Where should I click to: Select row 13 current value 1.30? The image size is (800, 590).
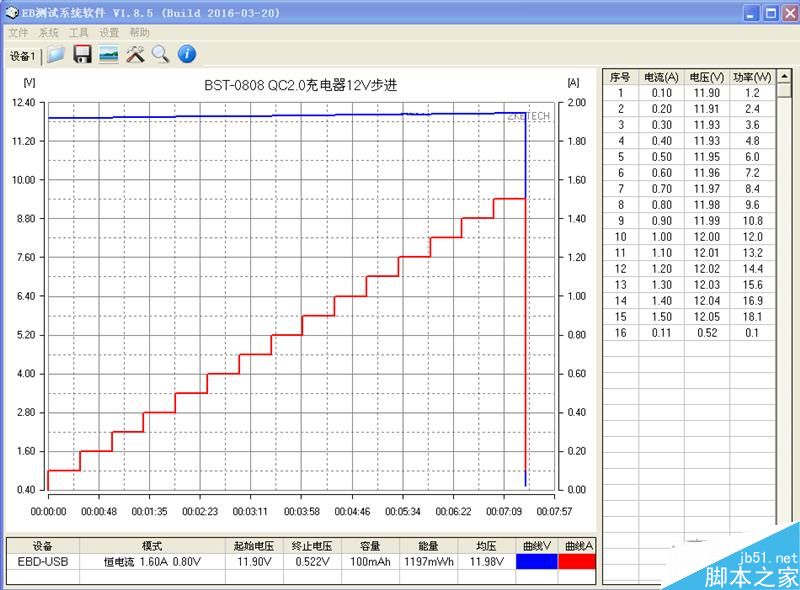[x=661, y=285]
